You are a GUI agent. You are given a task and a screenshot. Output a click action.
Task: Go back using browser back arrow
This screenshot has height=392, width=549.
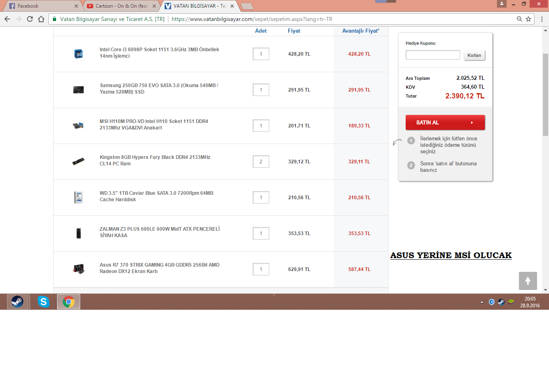tap(7, 19)
